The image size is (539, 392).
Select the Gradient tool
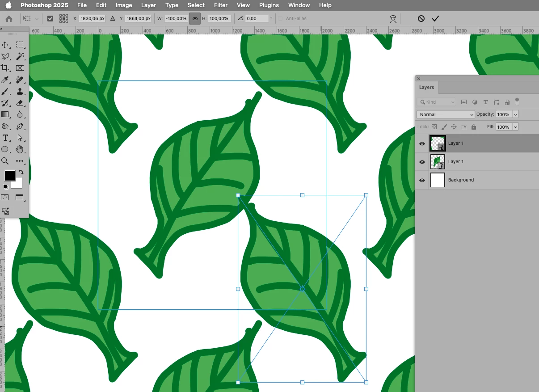tap(5, 114)
